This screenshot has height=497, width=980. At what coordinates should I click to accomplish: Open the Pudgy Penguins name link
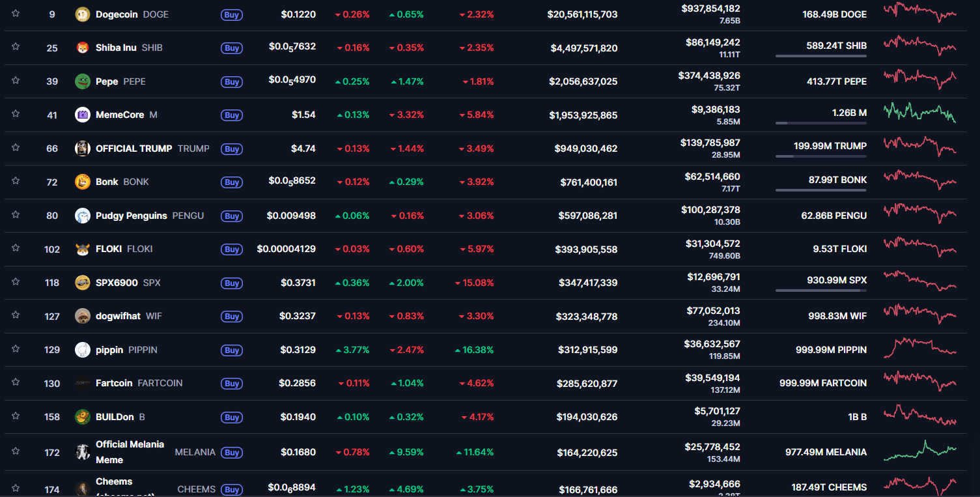[132, 216]
